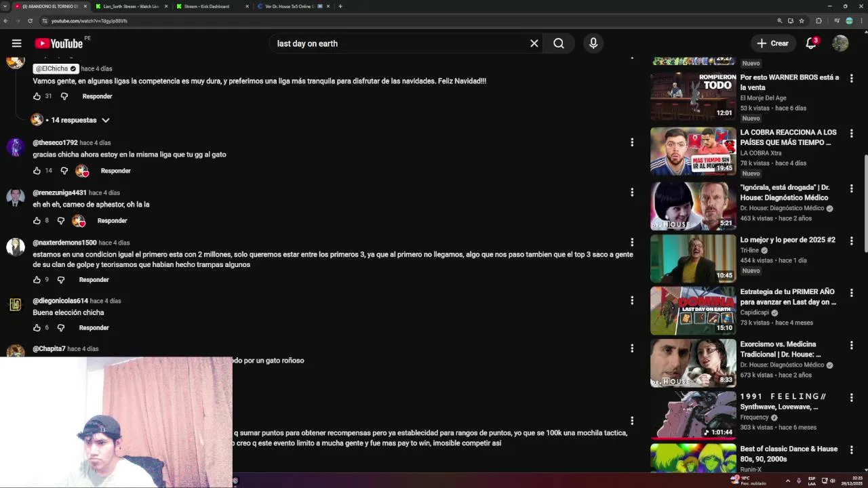Reply to renezuniga4431's comment

click(x=112, y=221)
